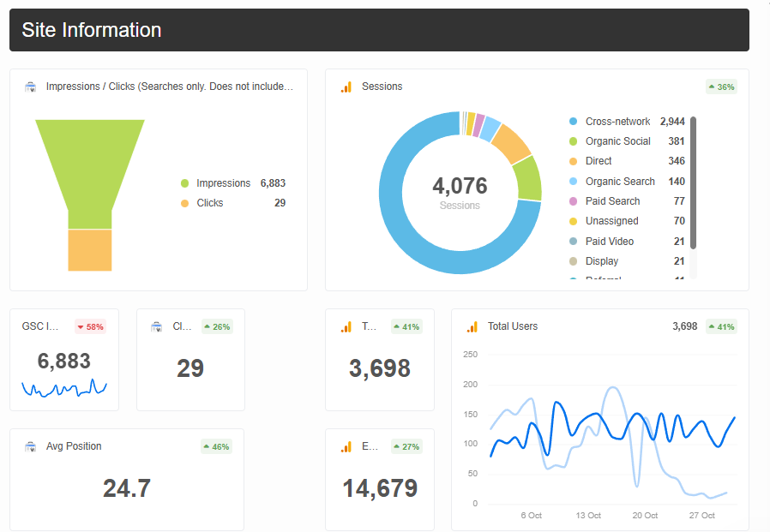Click the 6,883 value in GSC card
This screenshot has height=532, width=770.
63,362
